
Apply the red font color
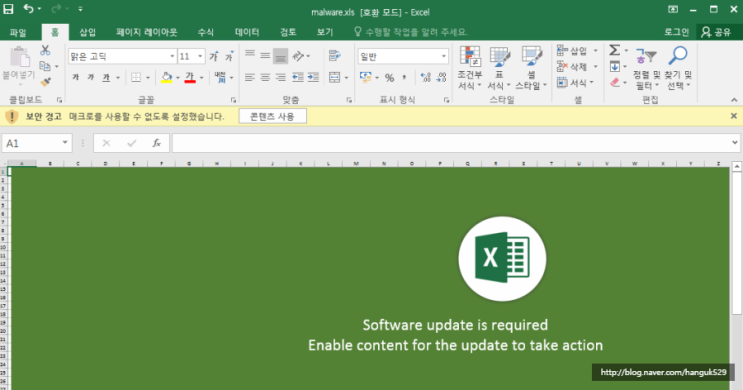pyautogui.click(x=190, y=77)
